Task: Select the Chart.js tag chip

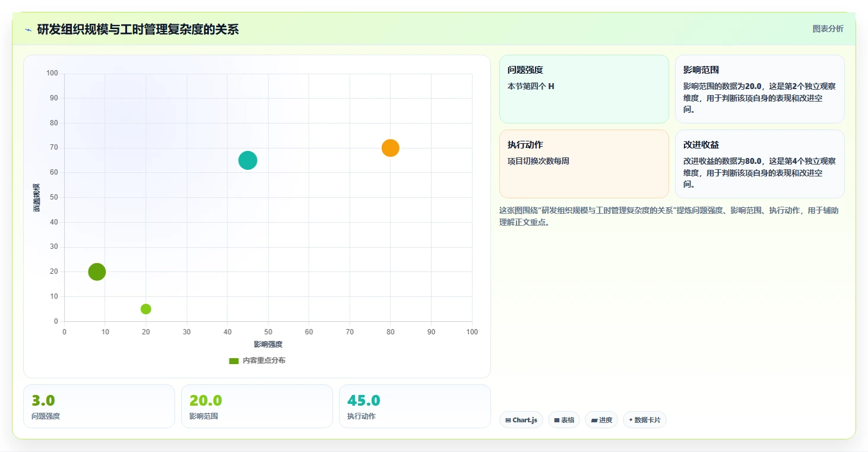Action: point(521,420)
